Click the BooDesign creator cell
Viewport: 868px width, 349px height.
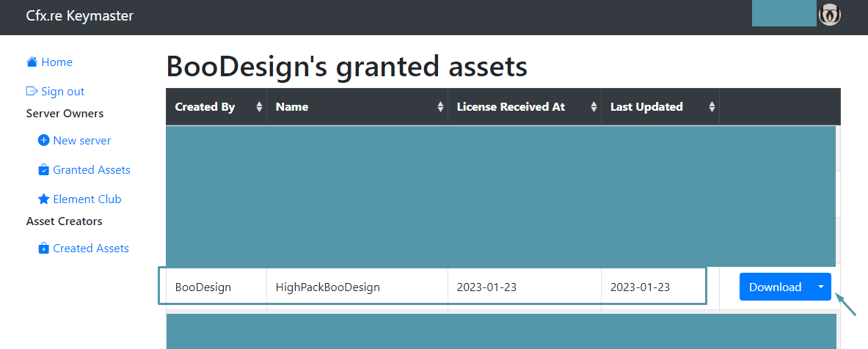(x=203, y=287)
